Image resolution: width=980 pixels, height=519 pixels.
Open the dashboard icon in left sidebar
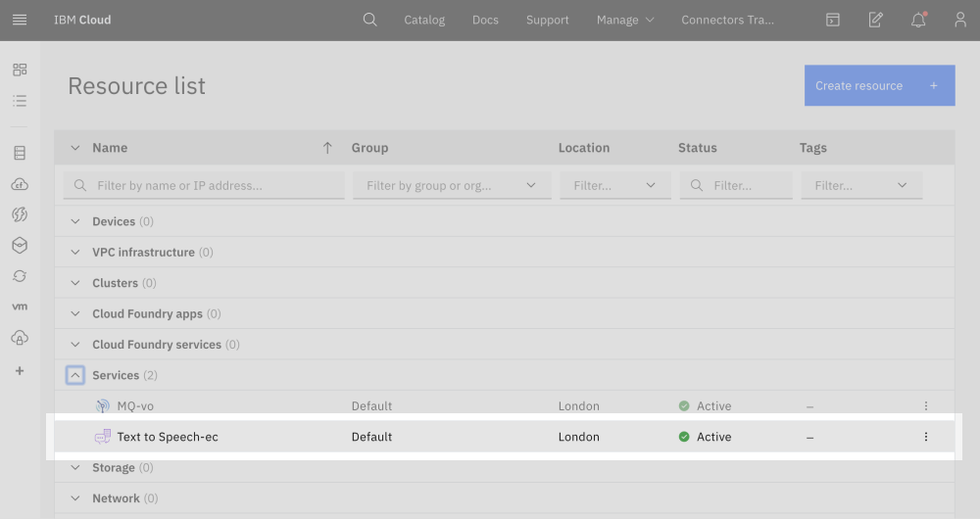[20, 70]
